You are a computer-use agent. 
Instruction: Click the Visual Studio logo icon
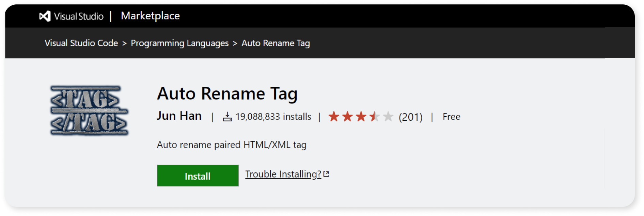45,16
